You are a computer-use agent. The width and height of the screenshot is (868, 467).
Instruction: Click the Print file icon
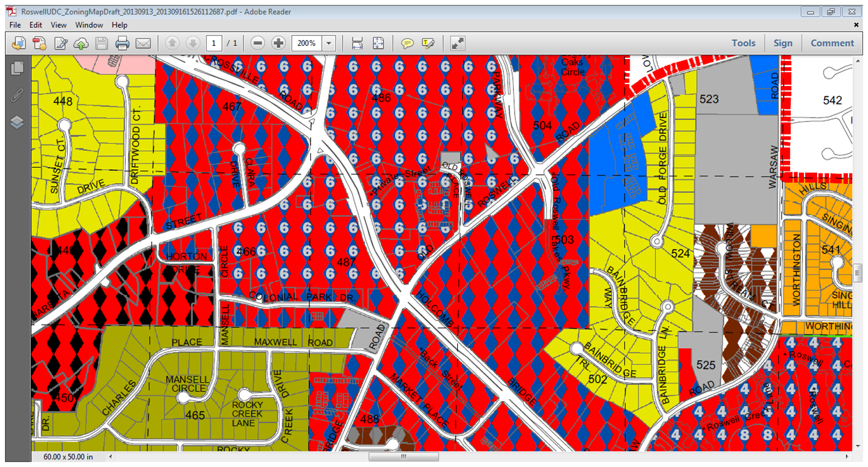(x=123, y=43)
